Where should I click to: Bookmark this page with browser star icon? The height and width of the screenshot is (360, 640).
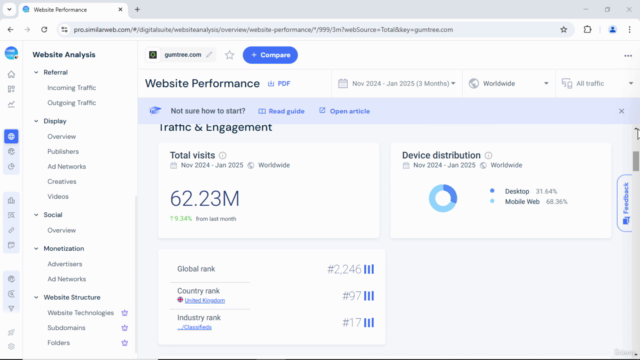click(564, 29)
